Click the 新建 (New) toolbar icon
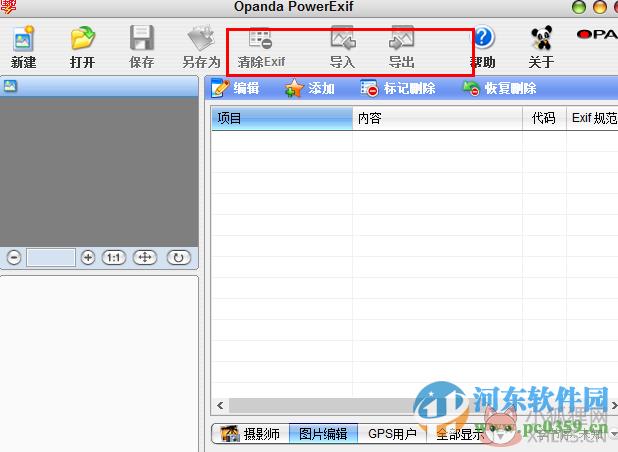618x452 pixels. pos(23,38)
